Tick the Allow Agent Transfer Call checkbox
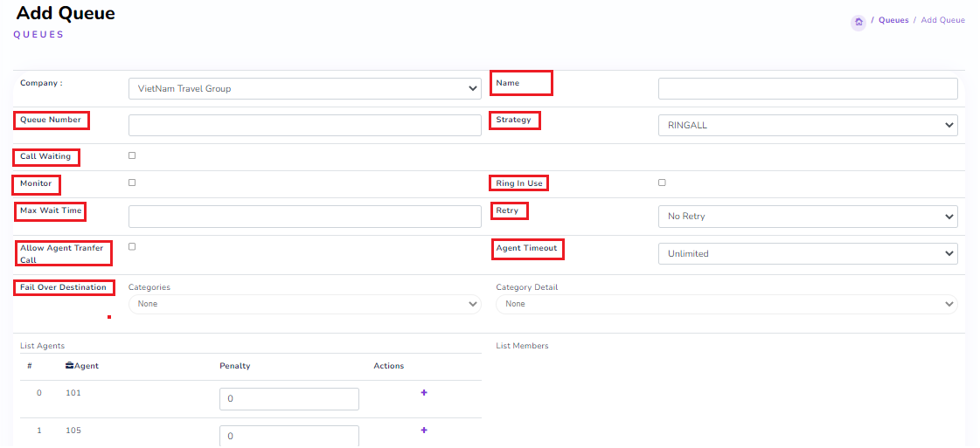This screenshot has width=980, height=448. pyautogui.click(x=132, y=246)
